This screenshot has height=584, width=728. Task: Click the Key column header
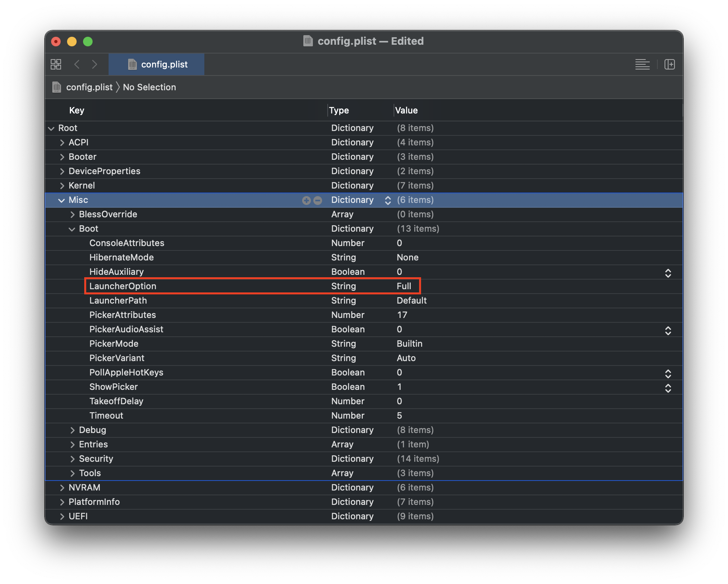(x=77, y=110)
